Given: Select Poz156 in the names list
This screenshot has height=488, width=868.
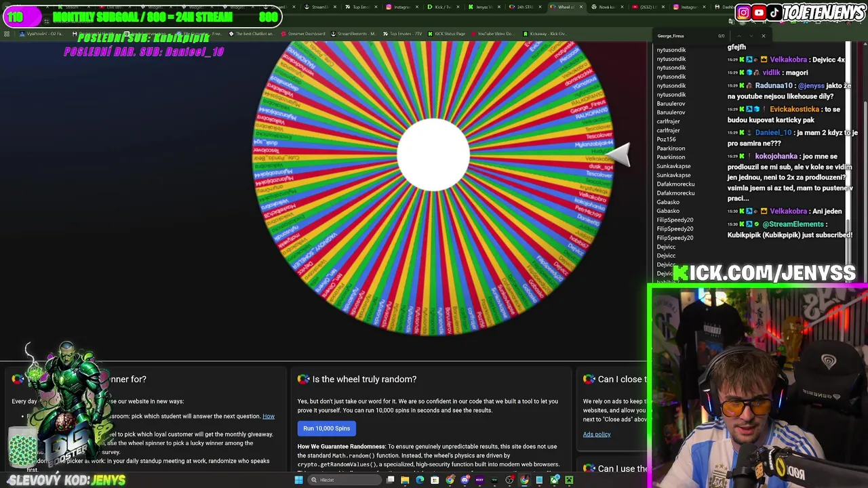Looking at the screenshot, I should tap(666, 140).
